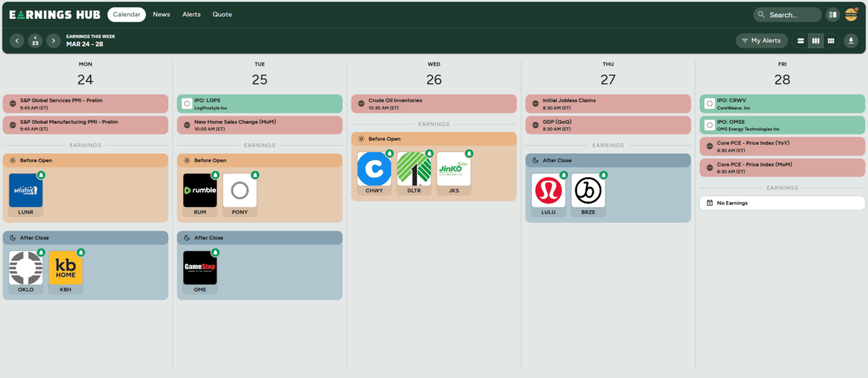Open Core PCE Price Index (MoM) event

click(782, 167)
